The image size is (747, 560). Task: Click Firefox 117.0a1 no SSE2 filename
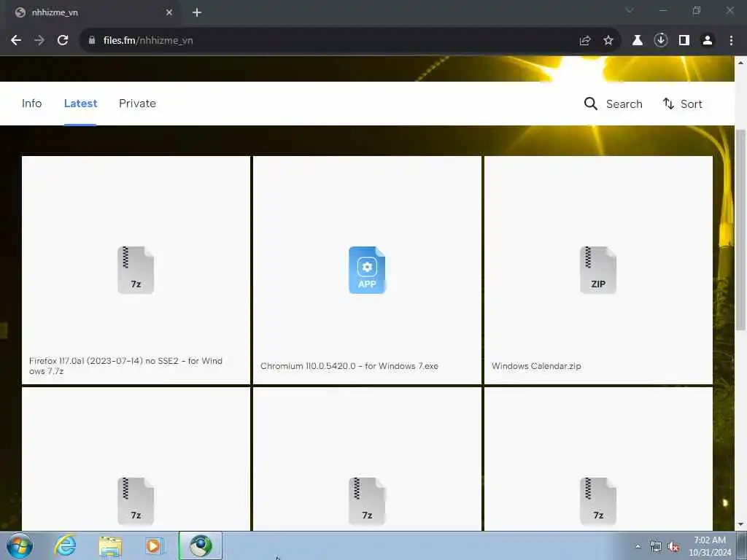click(x=125, y=366)
